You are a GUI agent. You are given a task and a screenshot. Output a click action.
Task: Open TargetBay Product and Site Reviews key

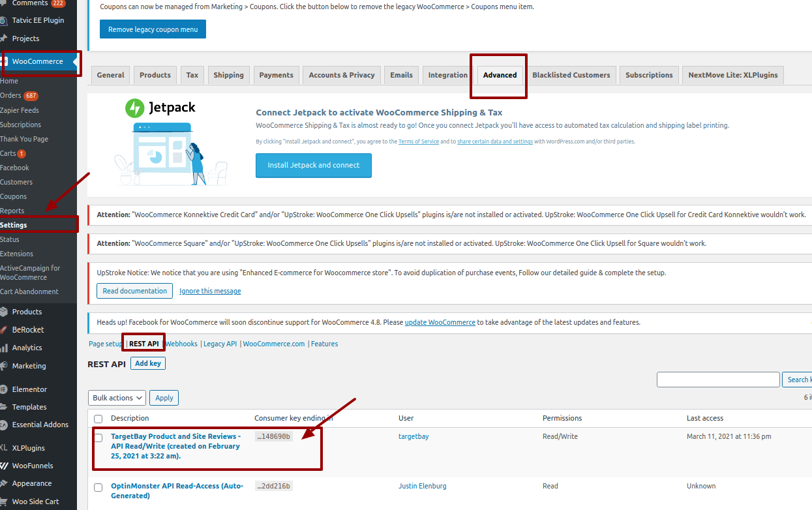(x=175, y=446)
